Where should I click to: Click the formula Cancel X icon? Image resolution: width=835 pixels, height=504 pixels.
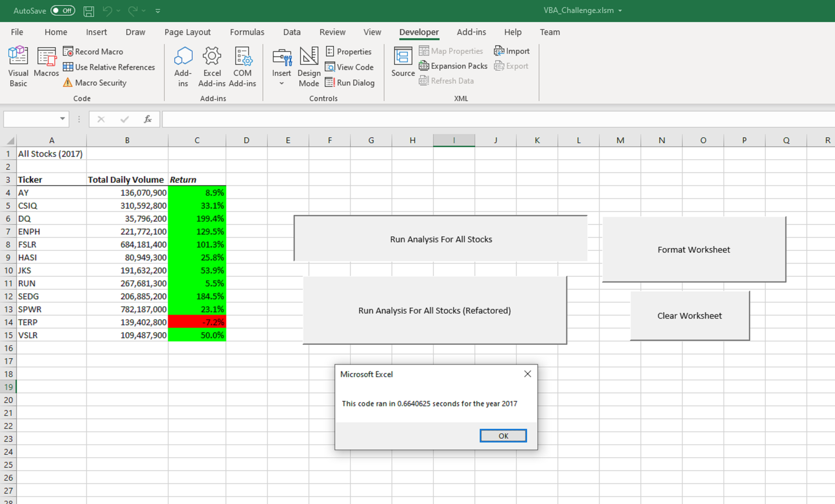click(101, 119)
